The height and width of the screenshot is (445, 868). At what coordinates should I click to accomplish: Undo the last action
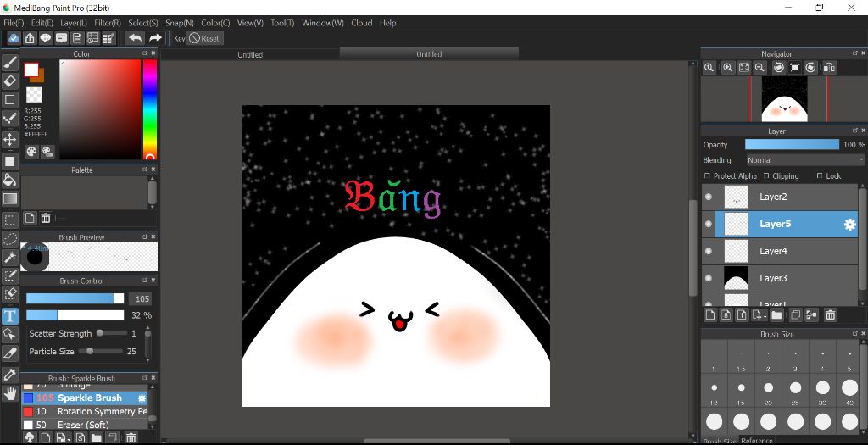pos(135,38)
